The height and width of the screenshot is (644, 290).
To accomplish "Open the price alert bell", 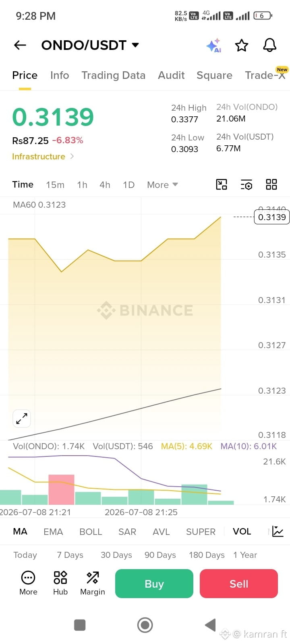I will [270, 45].
